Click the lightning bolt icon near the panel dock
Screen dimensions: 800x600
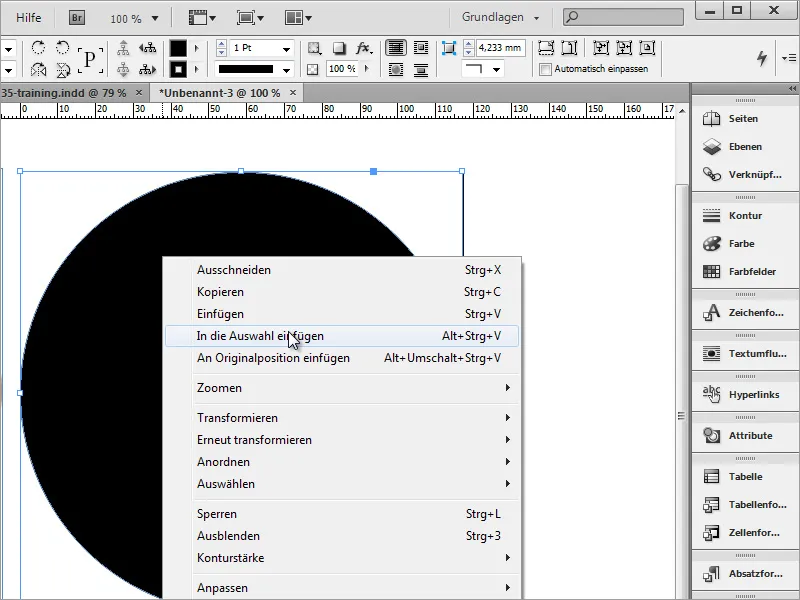763,59
